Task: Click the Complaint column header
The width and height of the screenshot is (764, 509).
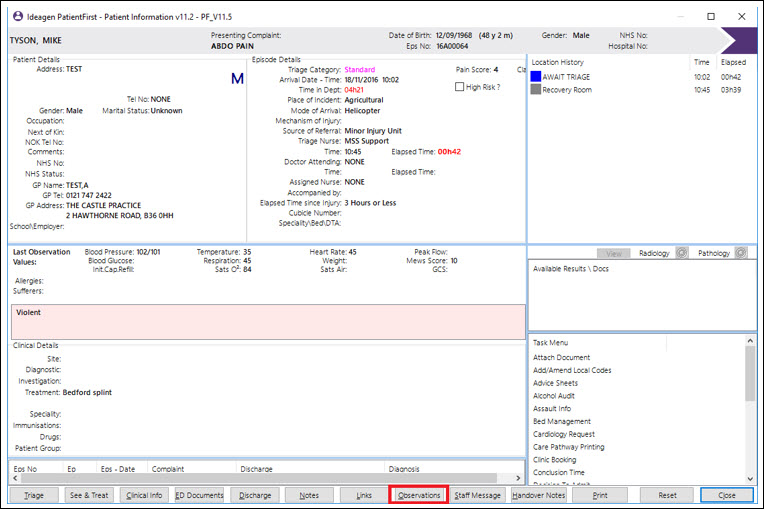Action: tap(168, 469)
